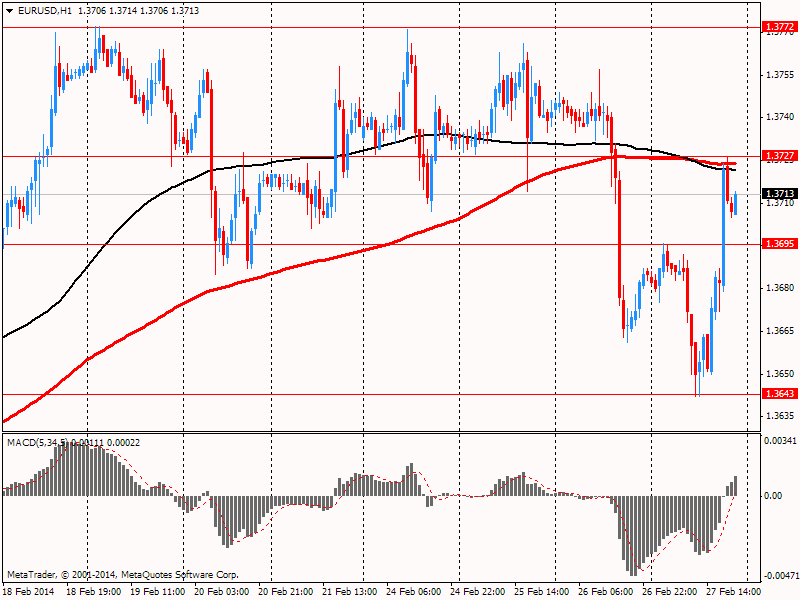The width and height of the screenshot is (800, 600).
Task: Click the 21 Feb 13:00 time label
Action: [350, 591]
